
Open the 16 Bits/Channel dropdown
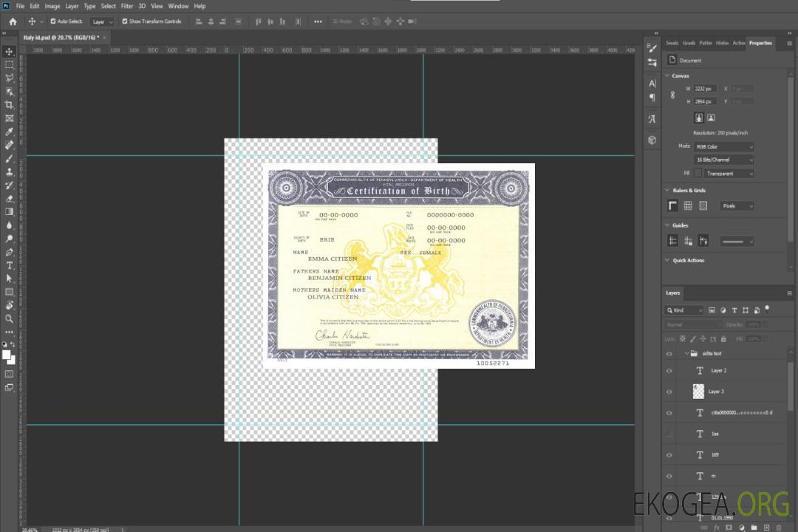pos(724,160)
